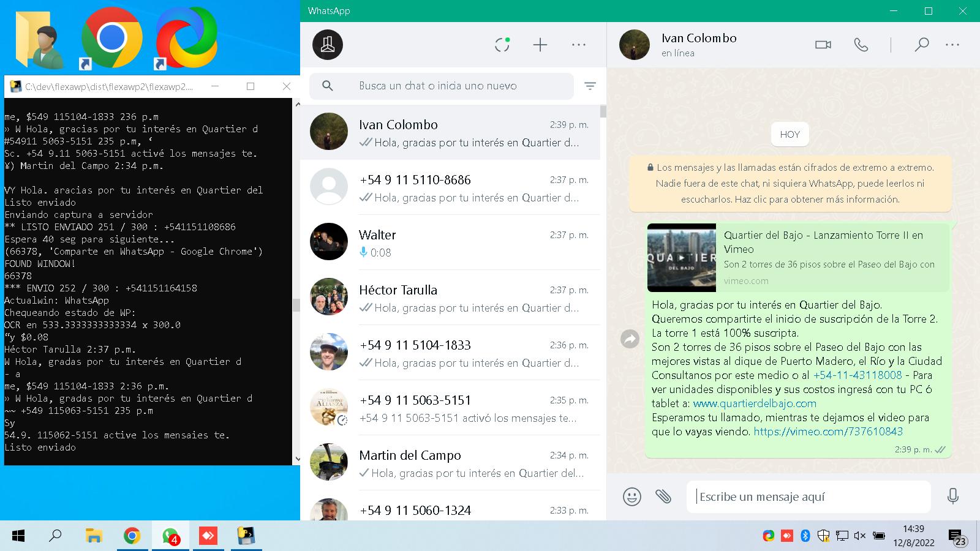The width and height of the screenshot is (980, 551).
Task: Open the network tray icon
Action: coord(842,536)
